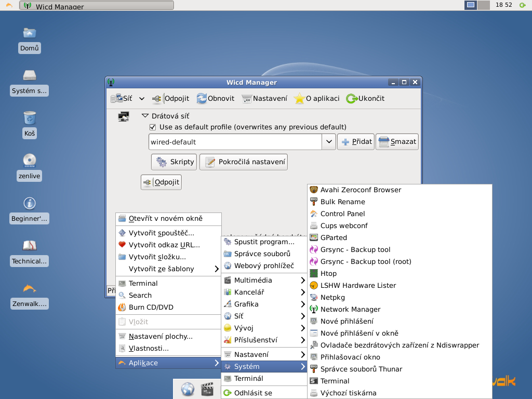Click highlighted Systém submenu item
This screenshot has width=532, height=399.
coord(264,366)
